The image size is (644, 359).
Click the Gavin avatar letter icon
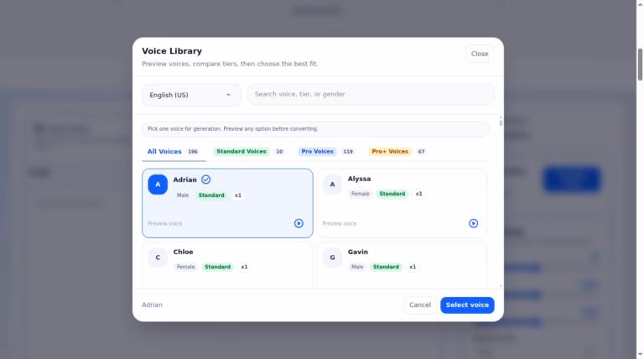point(332,258)
